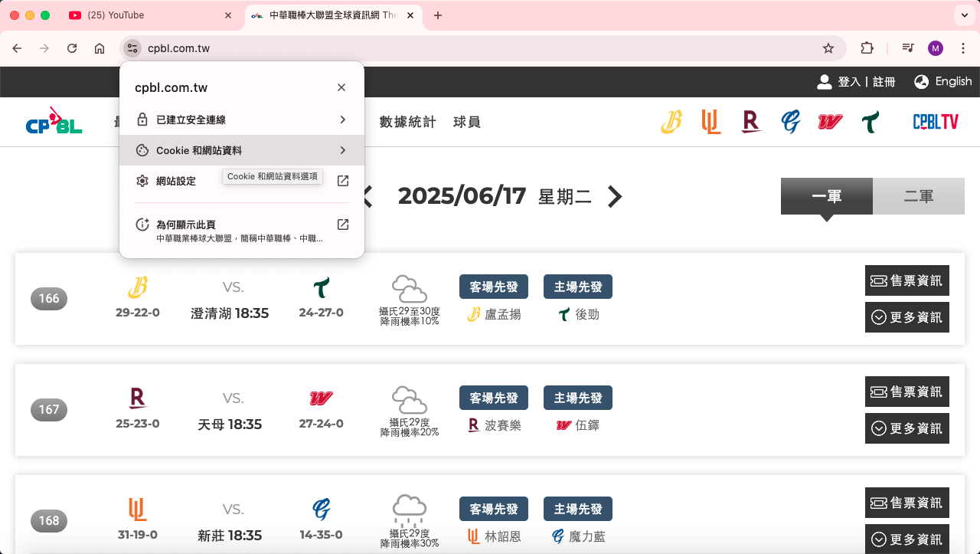Expand 已建立安全連線 details
The height and width of the screenshot is (554, 980).
[x=241, y=120]
